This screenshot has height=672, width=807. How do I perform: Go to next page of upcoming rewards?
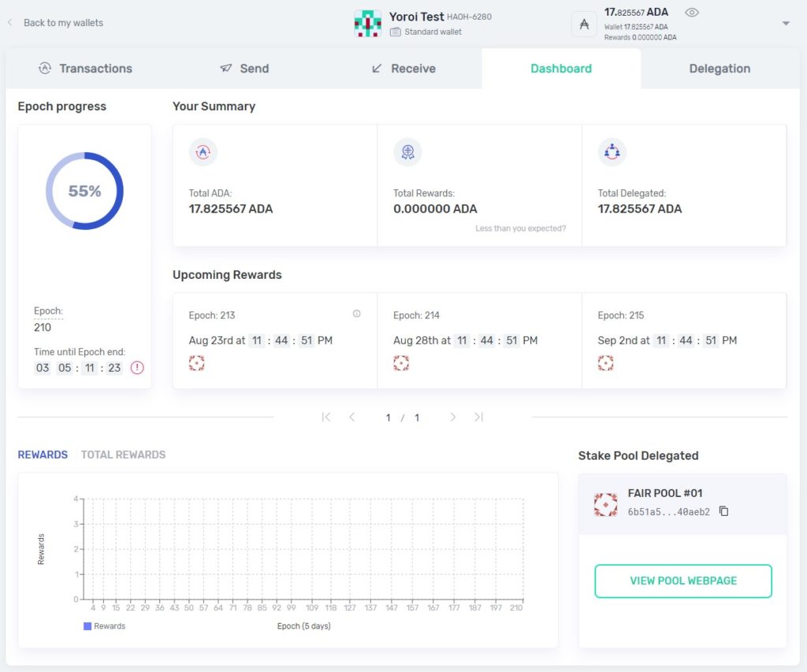[x=452, y=418]
